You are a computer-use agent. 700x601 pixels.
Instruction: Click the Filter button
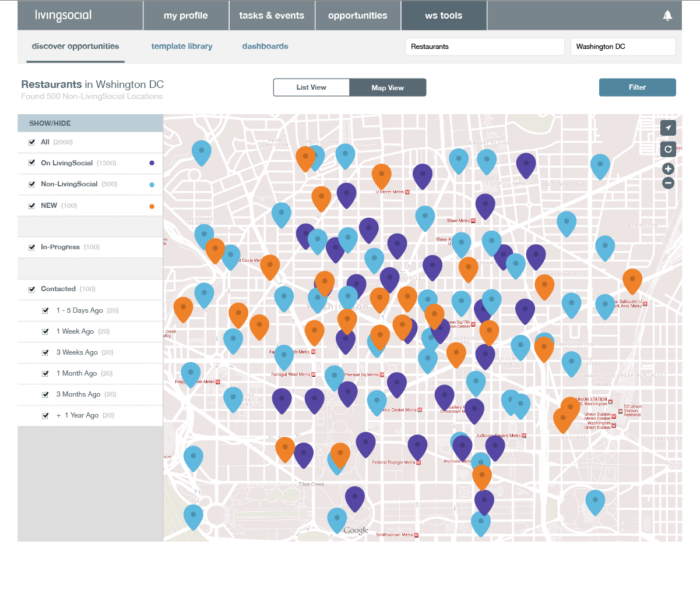(638, 87)
